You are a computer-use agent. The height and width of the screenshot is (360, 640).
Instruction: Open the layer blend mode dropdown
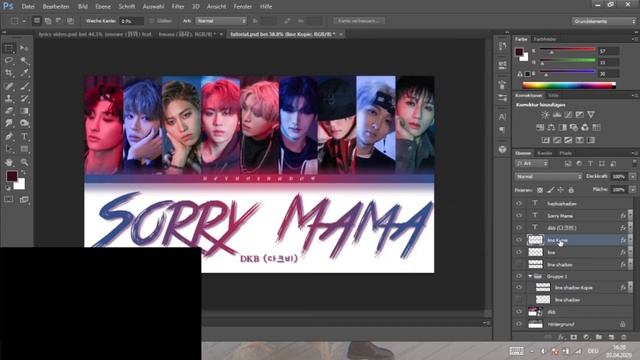(x=548, y=176)
